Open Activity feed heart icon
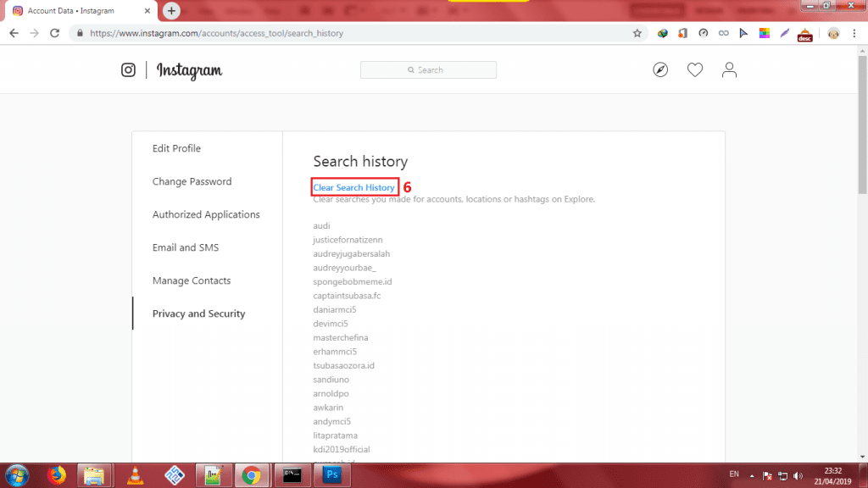 [695, 69]
